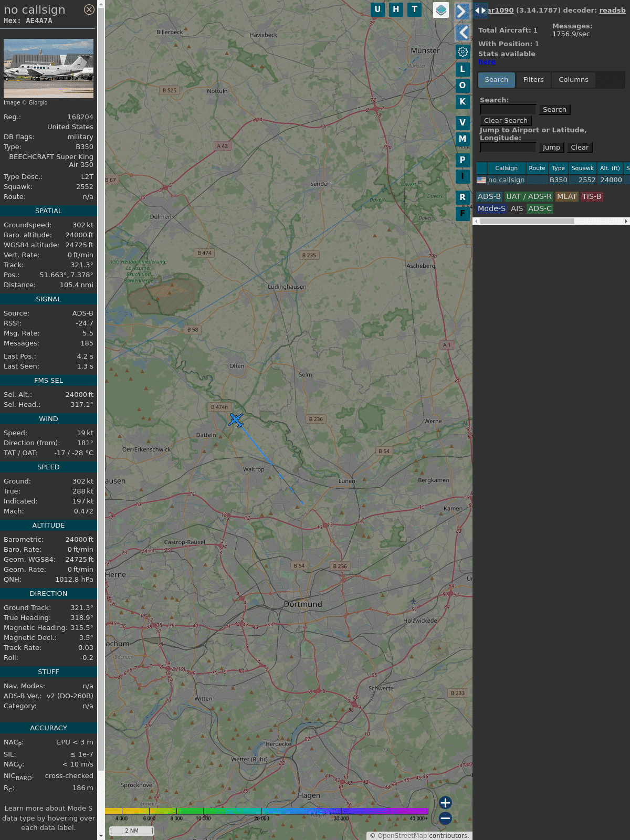Screen dimensions: 630x840
Task: Click the blue aircraft icon on map
Action: pyautogui.click(x=236, y=420)
